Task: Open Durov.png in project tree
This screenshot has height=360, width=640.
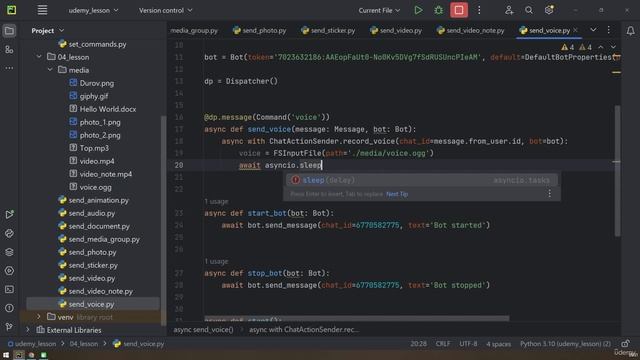Action: (97, 83)
